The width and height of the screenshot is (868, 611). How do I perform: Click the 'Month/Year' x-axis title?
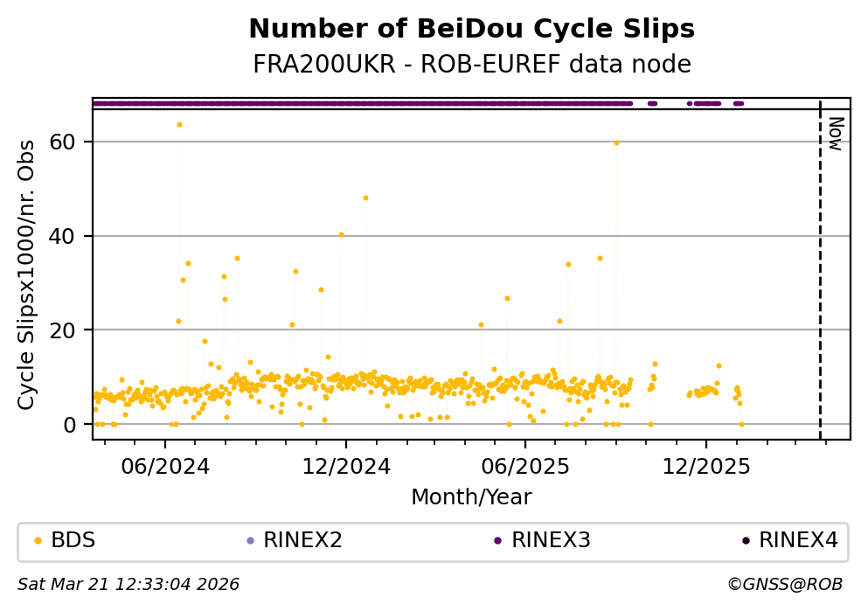pos(471,497)
